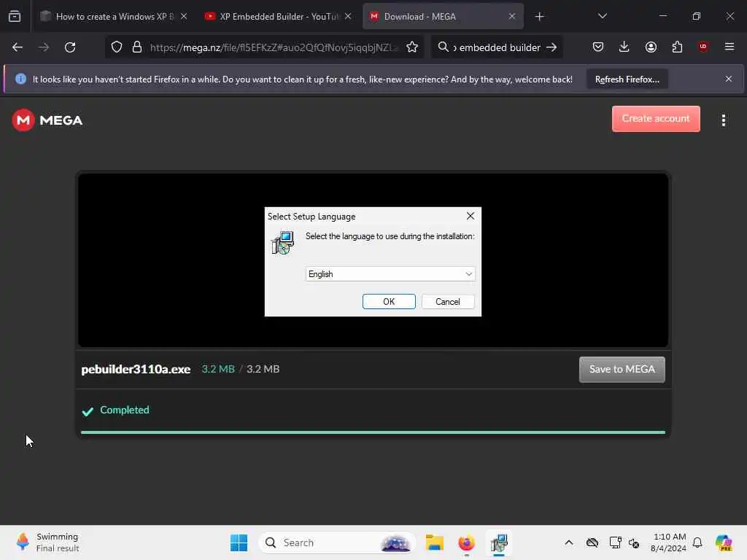Open Firefox from the taskbar
Image resolution: width=747 pixels, height=560 pixels.
[466, 542]
